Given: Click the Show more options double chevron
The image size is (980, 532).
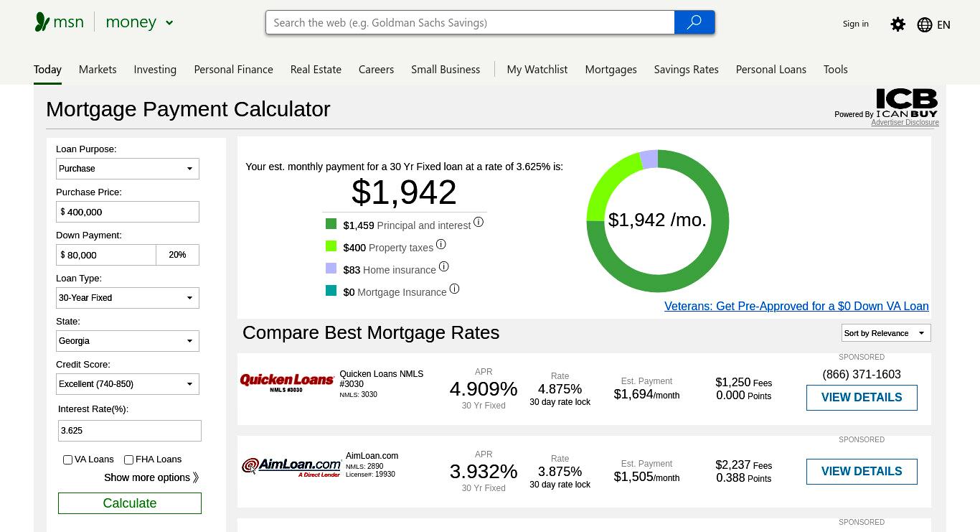Looking at the screenshot, I should 196,477.
